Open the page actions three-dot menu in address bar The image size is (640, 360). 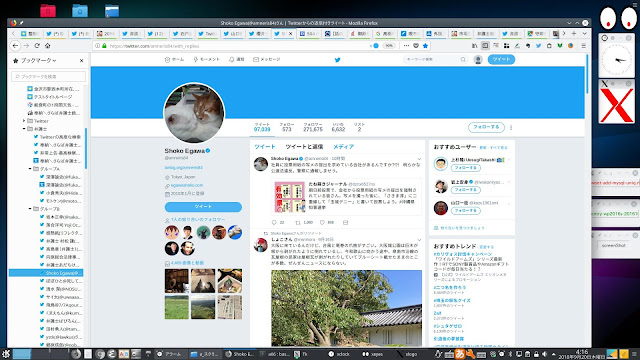[406, 46]
